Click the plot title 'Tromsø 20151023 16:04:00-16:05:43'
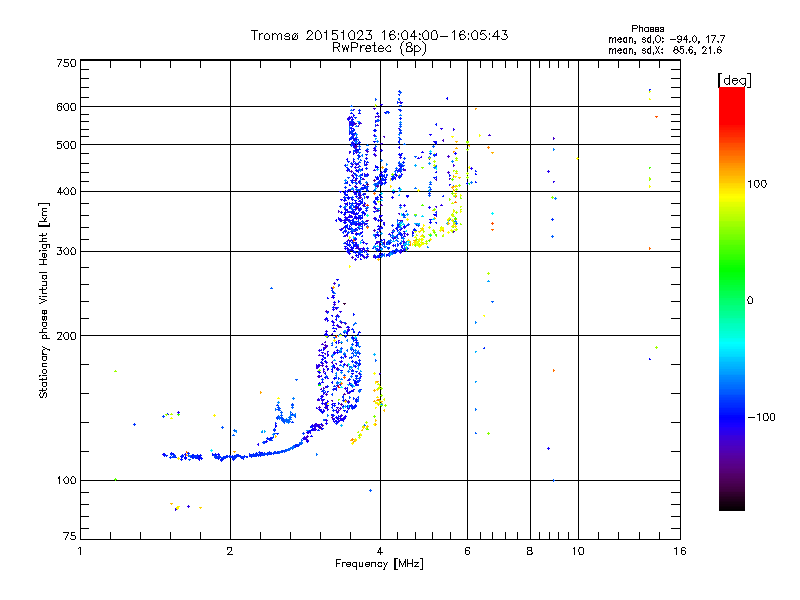Viewport: 800px width, 600px height. tap(379, 35)
